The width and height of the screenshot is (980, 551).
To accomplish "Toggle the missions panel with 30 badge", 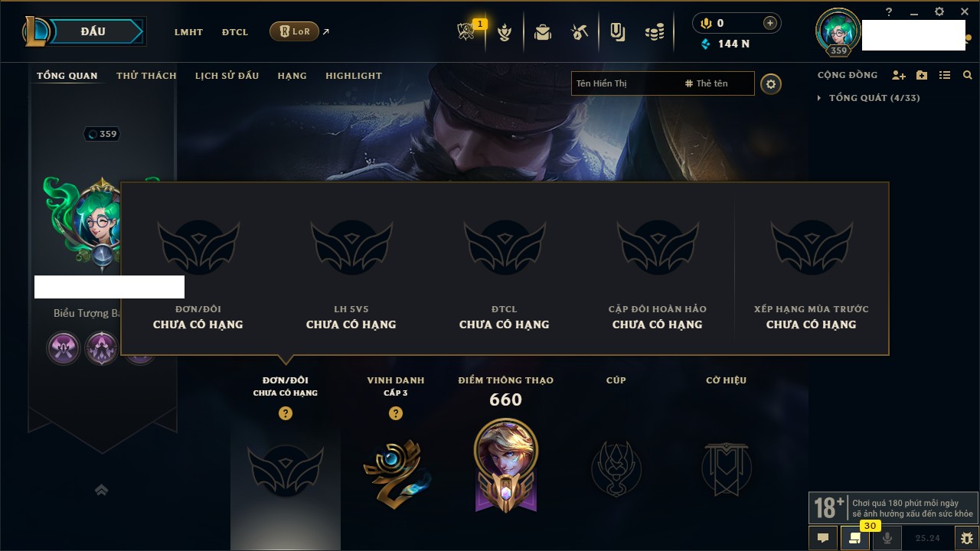I will tap(855, 538).
